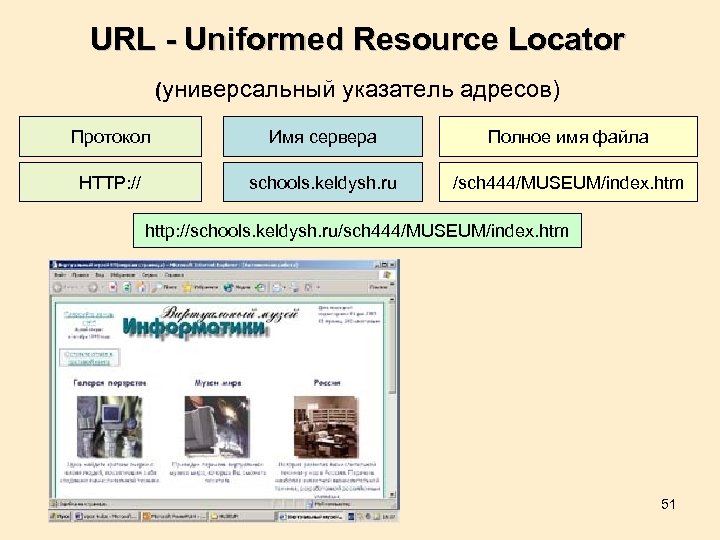Click the Полное имя файла box

click(x=568, y=136)
